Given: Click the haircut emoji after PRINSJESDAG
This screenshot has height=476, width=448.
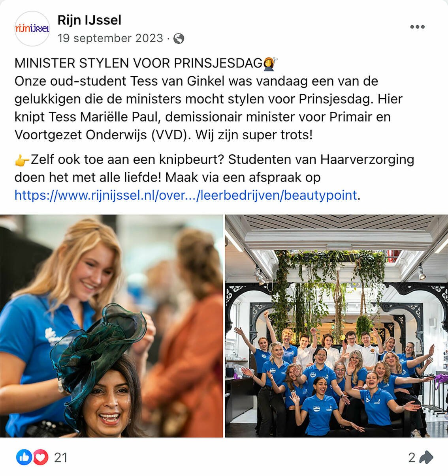Looking at the screenshot, I should tap(270, 63).
